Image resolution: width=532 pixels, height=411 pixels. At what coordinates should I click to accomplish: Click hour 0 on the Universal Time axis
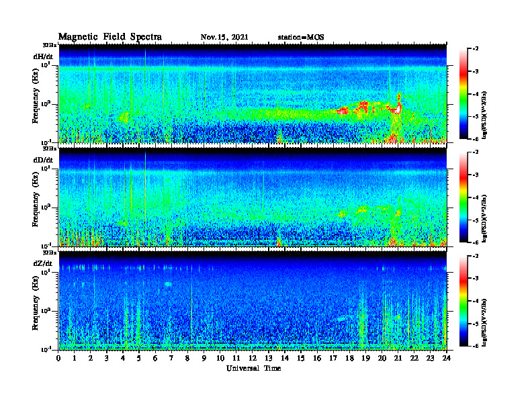pos(58,359)
